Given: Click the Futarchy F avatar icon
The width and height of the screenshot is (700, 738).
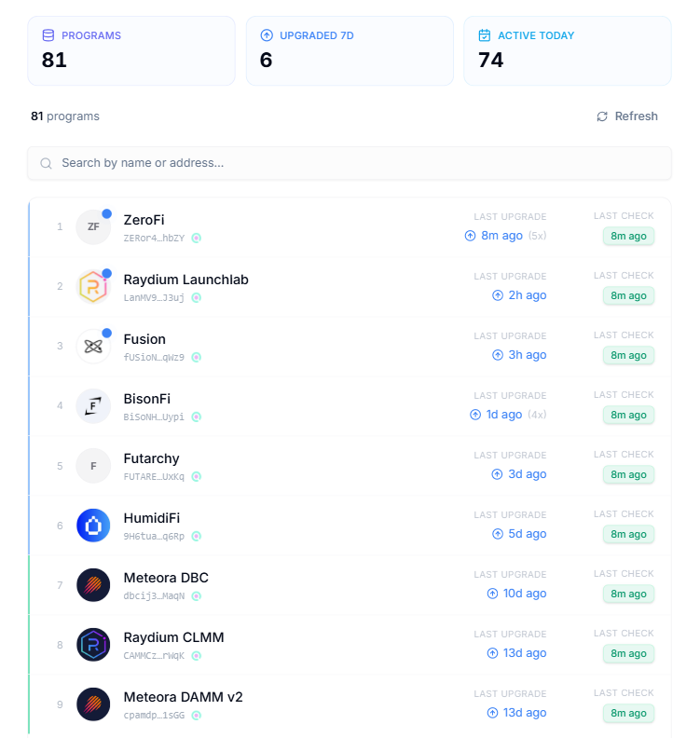Looking at the screenshot, I should click(x=93, y=466).
